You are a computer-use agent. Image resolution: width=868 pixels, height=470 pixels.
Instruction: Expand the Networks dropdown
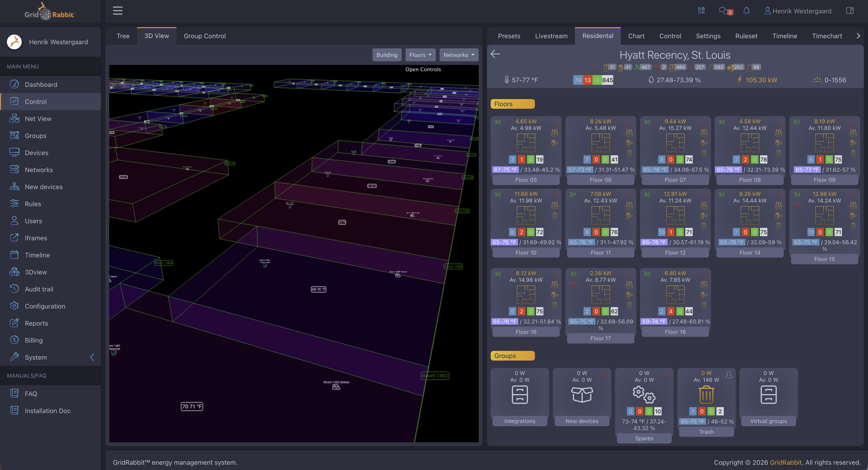[x=459, y=55]
